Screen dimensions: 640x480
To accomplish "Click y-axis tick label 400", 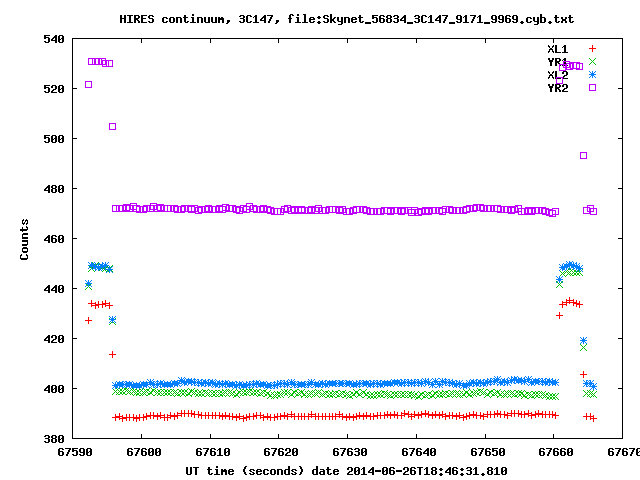I will (x=54, y=389).
